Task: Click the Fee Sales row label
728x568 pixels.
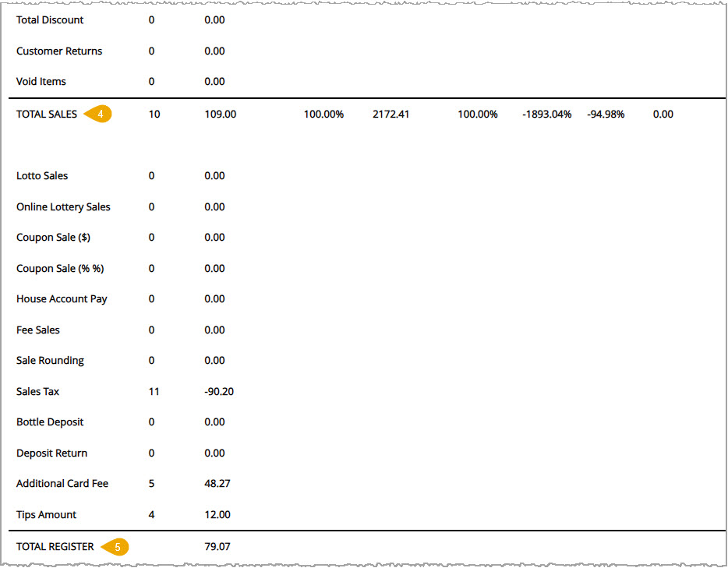Action: pyautogui.click(x=37, y=330)
